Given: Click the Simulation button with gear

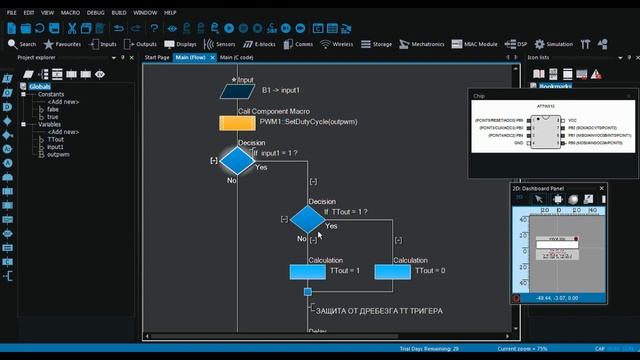Looking at the screenshot, I should point(553,44).
